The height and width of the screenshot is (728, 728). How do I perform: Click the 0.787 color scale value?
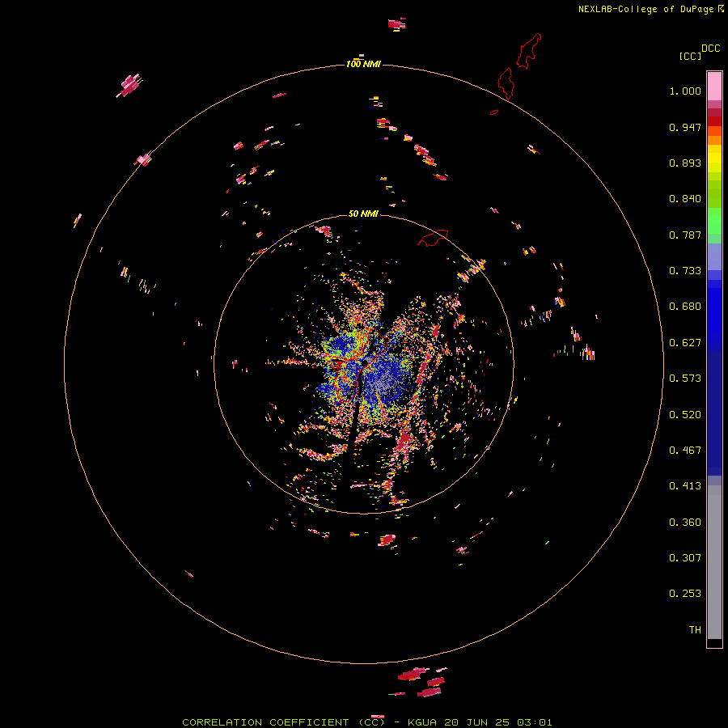685,235
